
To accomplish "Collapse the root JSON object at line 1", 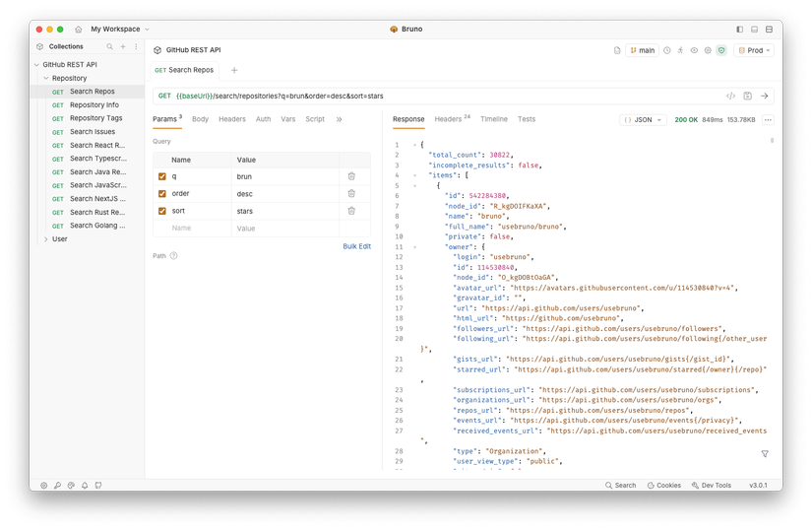I will (x=414, y=145).
